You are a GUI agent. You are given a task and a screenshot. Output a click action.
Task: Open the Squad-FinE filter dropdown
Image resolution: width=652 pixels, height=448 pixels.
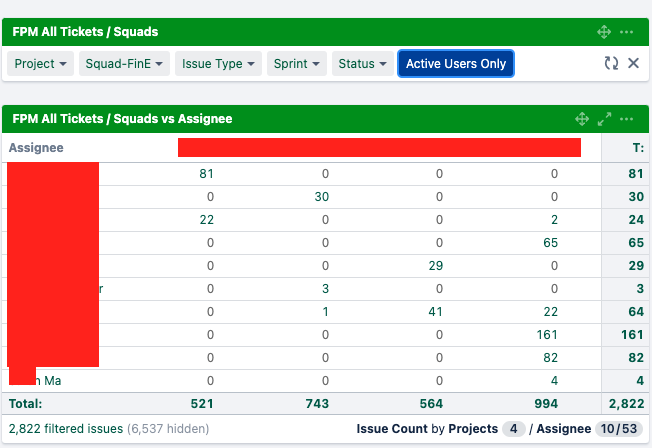point(124,64)
